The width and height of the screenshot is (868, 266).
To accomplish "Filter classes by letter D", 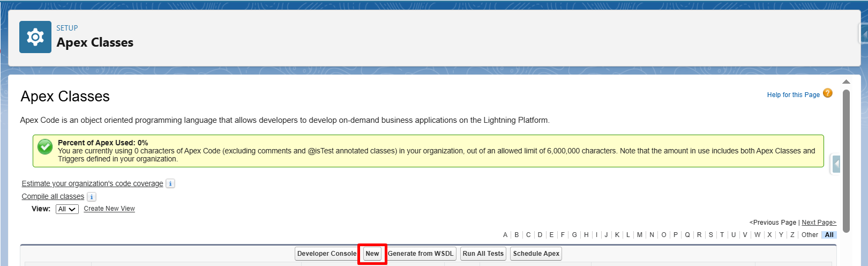I will (x=540, y=235).
